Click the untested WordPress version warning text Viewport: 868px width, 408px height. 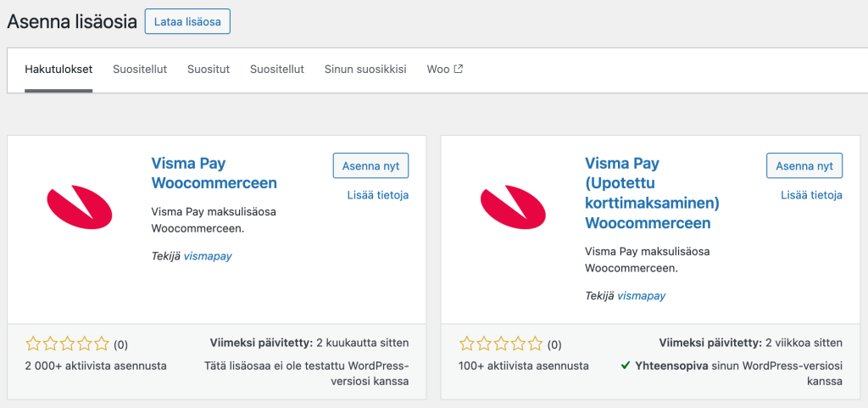tap(307, 374)
